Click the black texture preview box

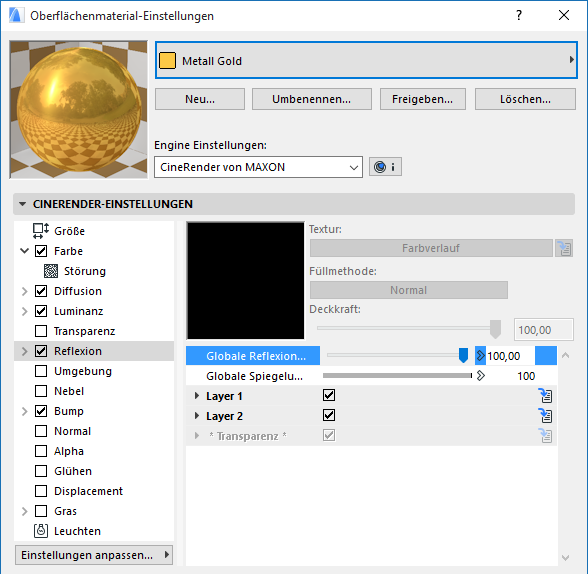[246, 280]
